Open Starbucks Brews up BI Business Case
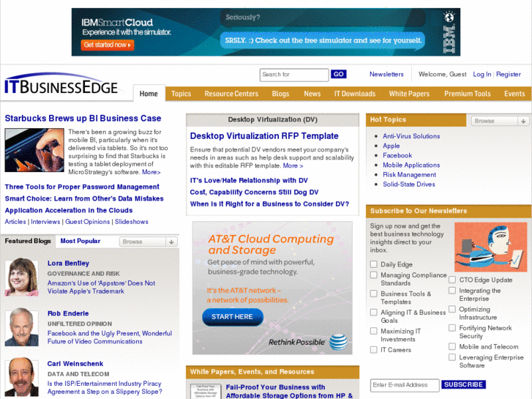Viewport: 532px width, 399px height. click(x=83, y=118)
